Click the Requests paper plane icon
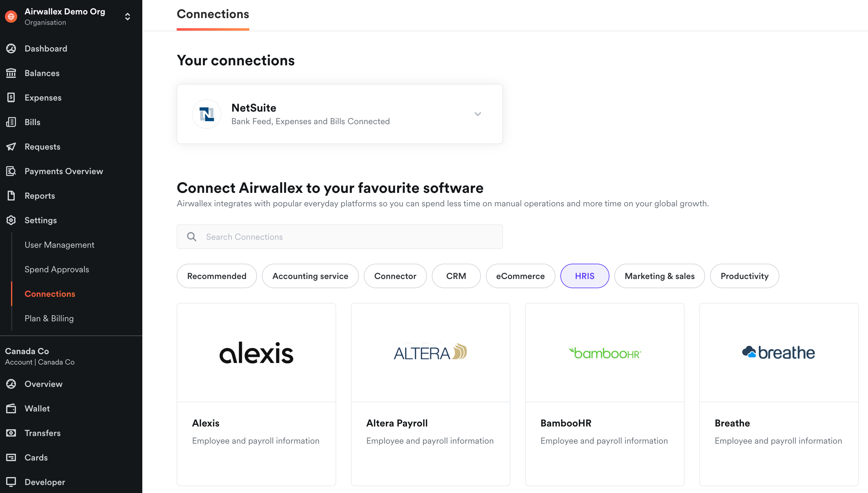 [11, 147]
